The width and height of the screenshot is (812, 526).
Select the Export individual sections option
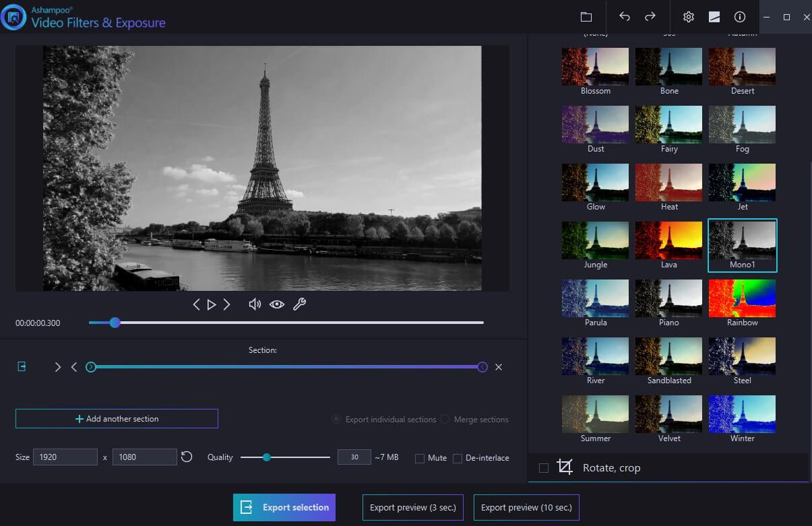point(336,419)
